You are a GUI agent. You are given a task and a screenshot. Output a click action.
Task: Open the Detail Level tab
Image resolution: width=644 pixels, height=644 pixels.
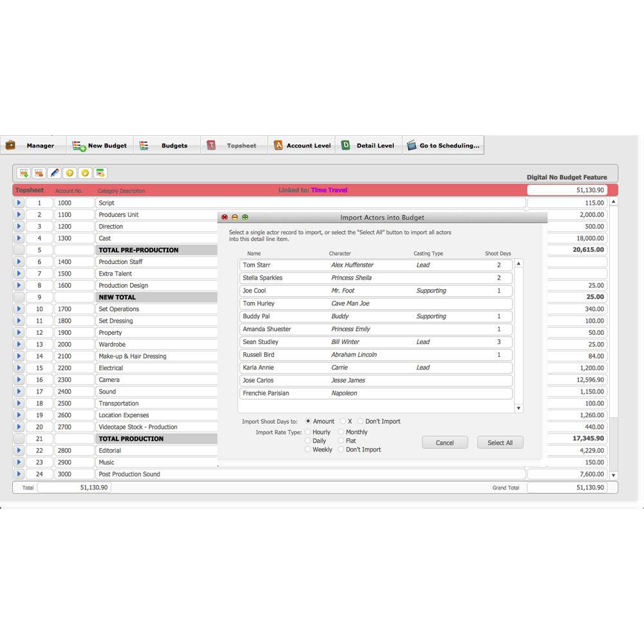pyautogui.click(x=368, y=146)
